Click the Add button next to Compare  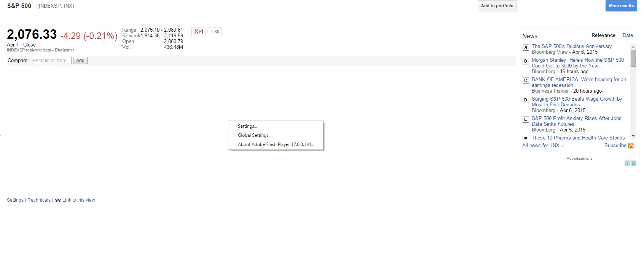(80, 61)
